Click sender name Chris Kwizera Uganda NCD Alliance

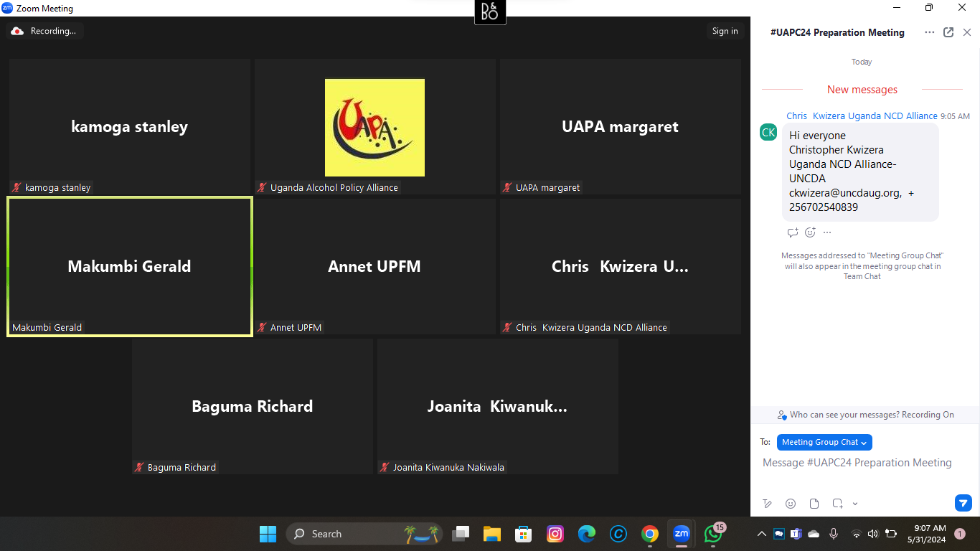pyautogui.click(x=862, y=116)
